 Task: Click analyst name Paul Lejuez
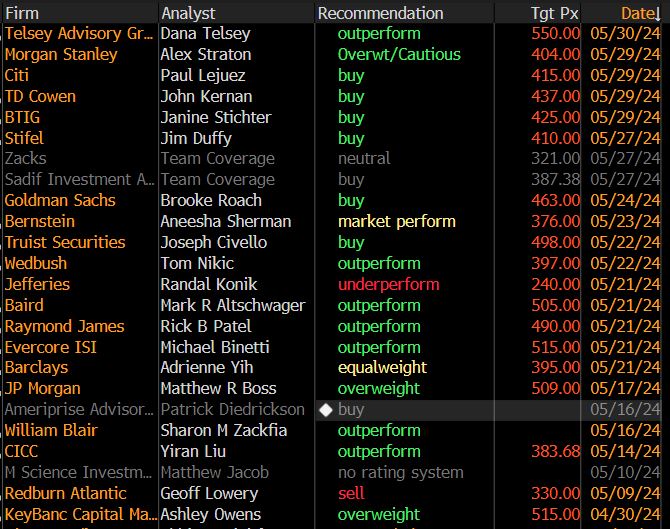pyautogui.click(x=203, y=75)
